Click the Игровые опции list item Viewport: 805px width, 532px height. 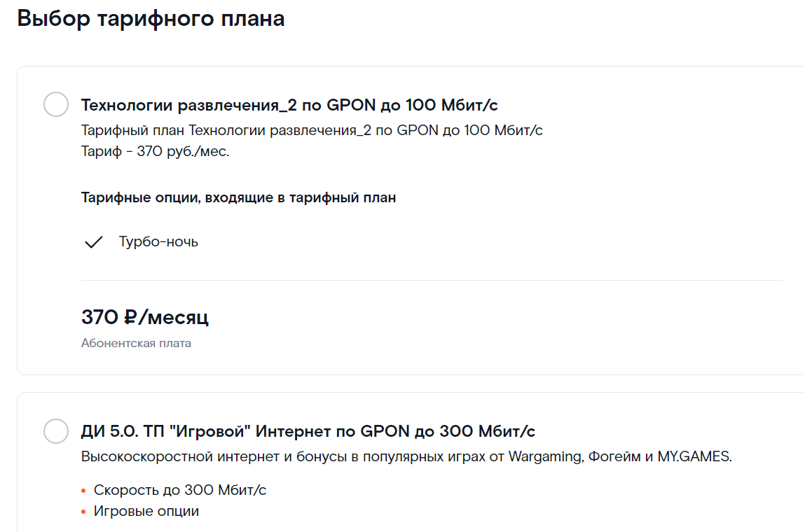click(146, 511)
